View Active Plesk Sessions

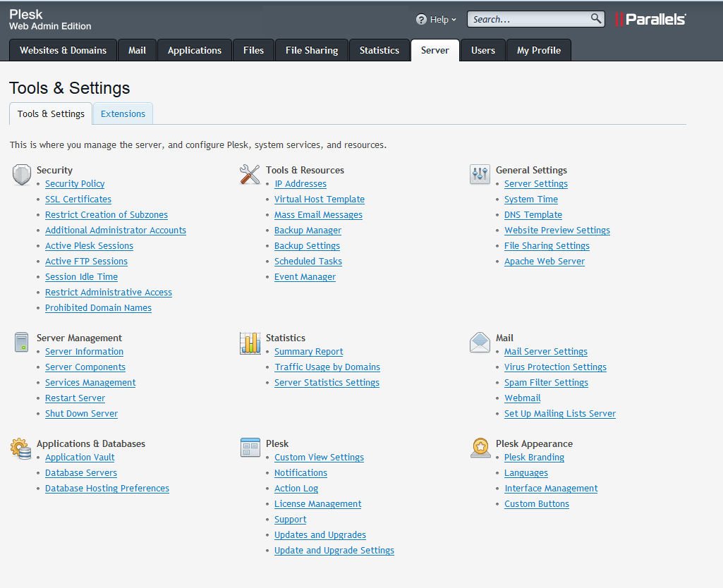click(x=89, y=245)
